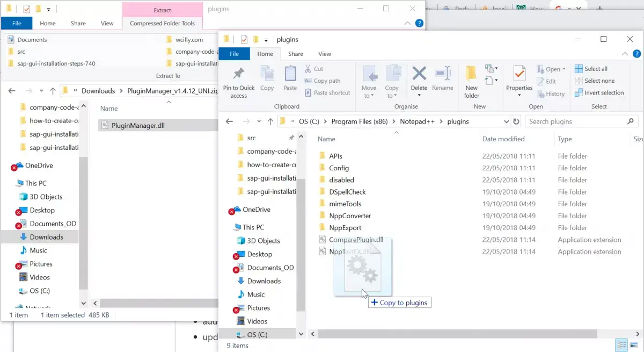Open the New item dropdown in ribbon
Image resolution: width=644 pixels, height=352 pixels.
(x=492, y=68)
